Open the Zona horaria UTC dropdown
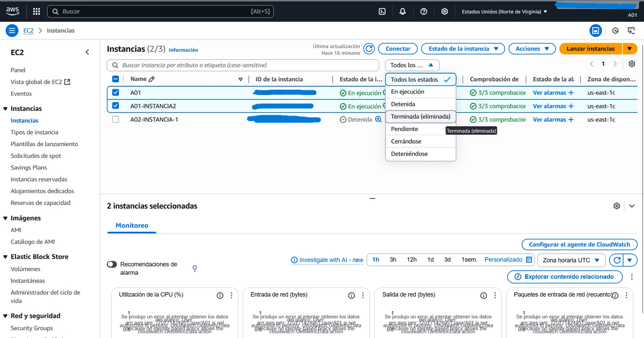Image resolution: width=644 pixels, height=338 pixels. (x=571, y=260)
